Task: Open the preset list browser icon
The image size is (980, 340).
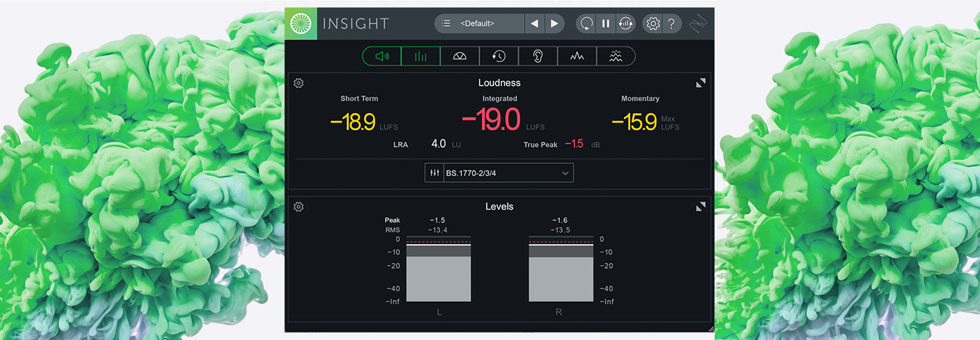Action: point(446,24)
